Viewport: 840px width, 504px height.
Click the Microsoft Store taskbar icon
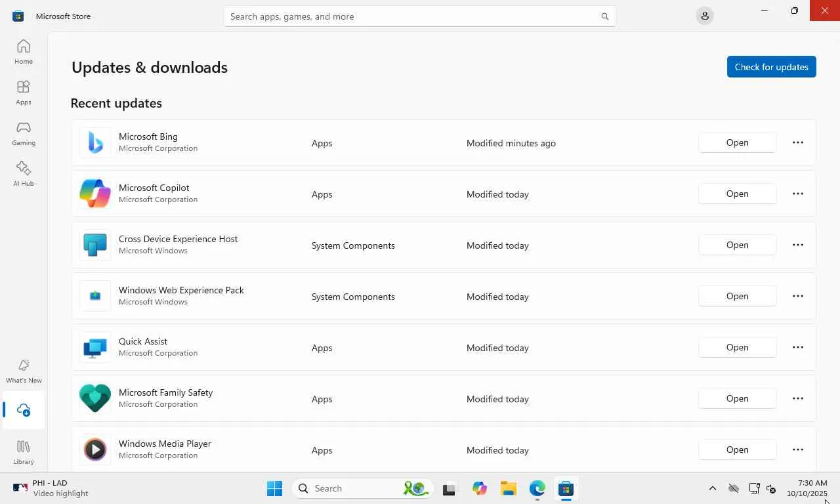pos(566,488)
